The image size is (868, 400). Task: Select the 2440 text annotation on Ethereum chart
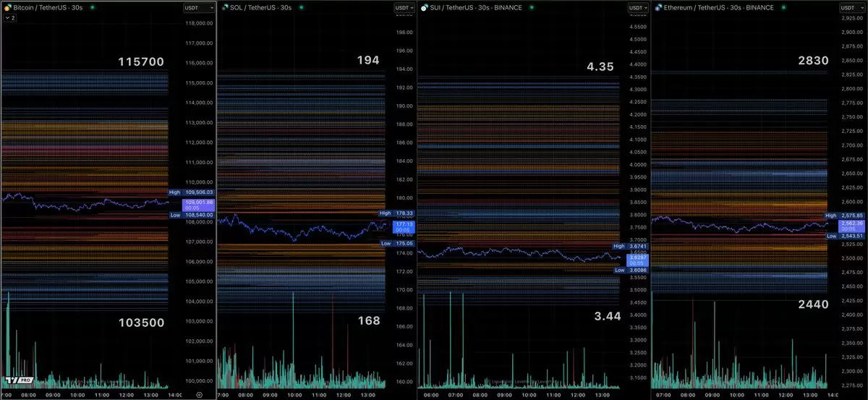coord(813,305)
